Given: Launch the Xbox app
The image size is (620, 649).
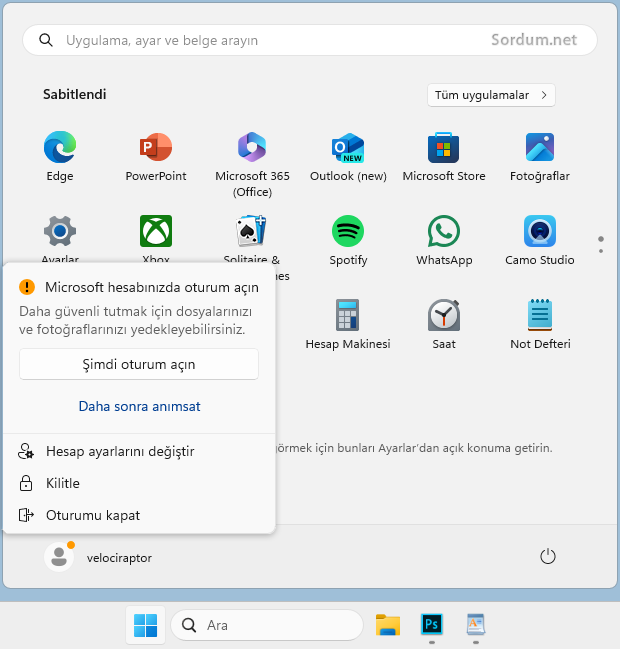Looking at the screenshot, I should coord(156,231).
